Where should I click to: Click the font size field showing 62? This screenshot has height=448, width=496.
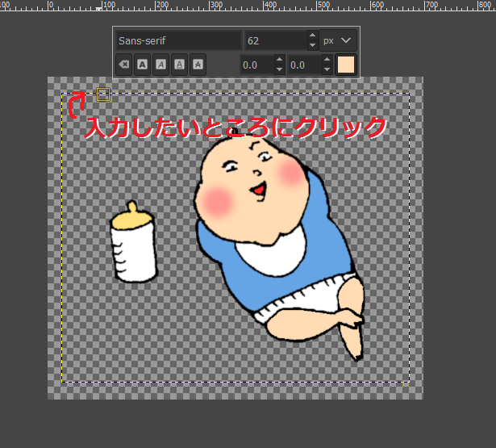pyautogui.click(x=276, y=40)
